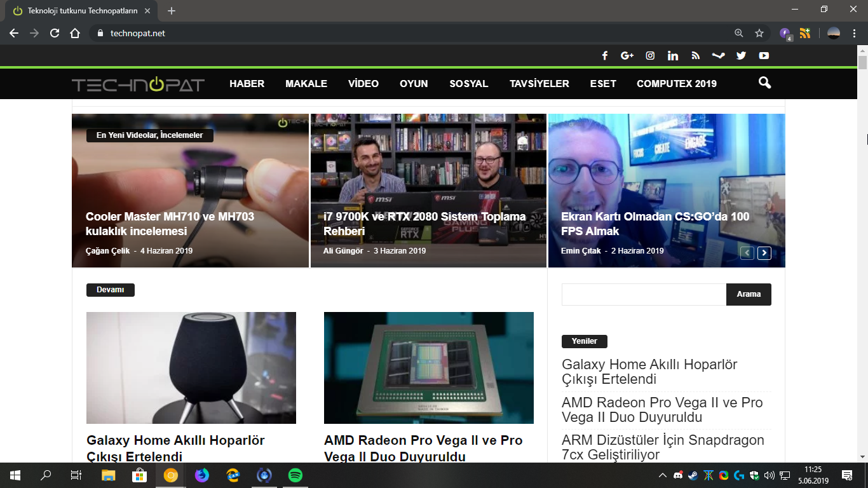Viewport: 868px width, 488px height.
Task: Click the Google Plus social icon
Action: tap(627, 56)
